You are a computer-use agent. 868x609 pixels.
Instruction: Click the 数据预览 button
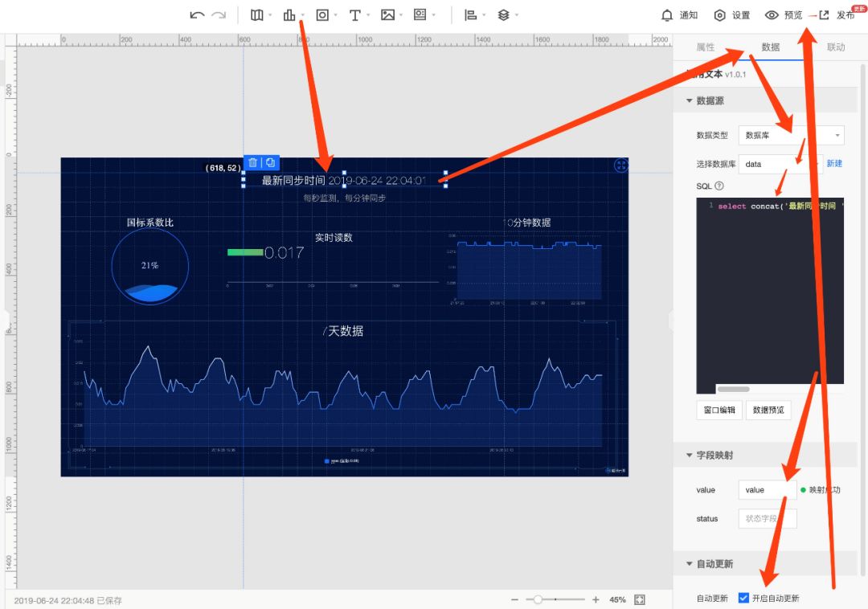click(768, 410)
